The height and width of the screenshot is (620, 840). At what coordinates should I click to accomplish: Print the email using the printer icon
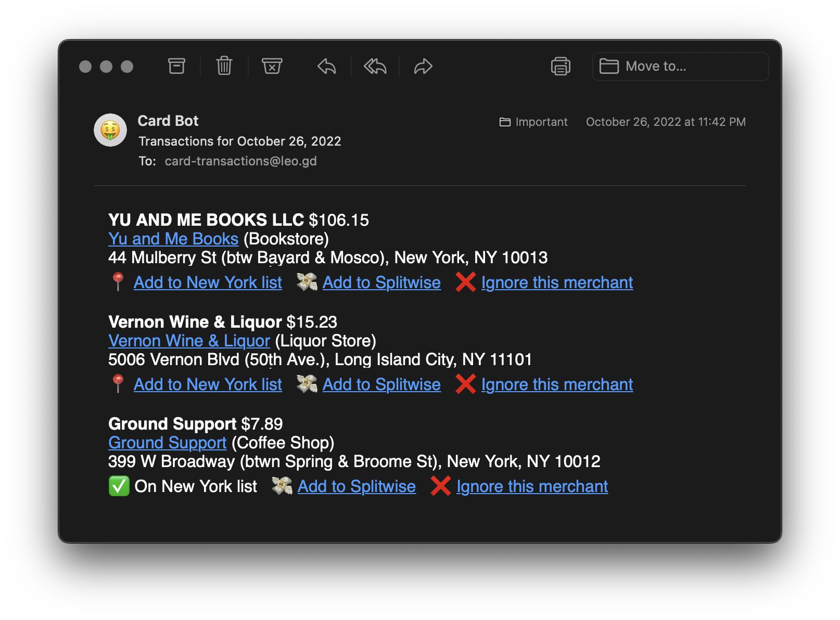point(561,66)
